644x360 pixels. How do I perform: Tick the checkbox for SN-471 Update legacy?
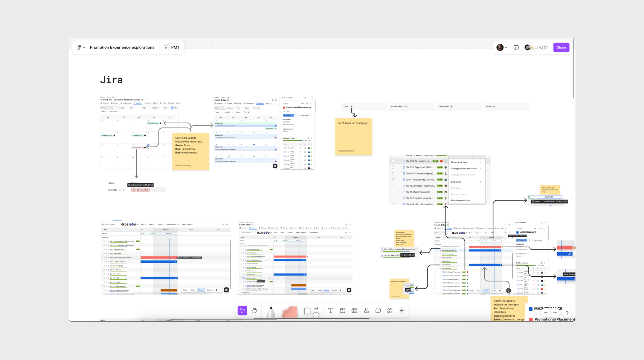tap(393, 179)
